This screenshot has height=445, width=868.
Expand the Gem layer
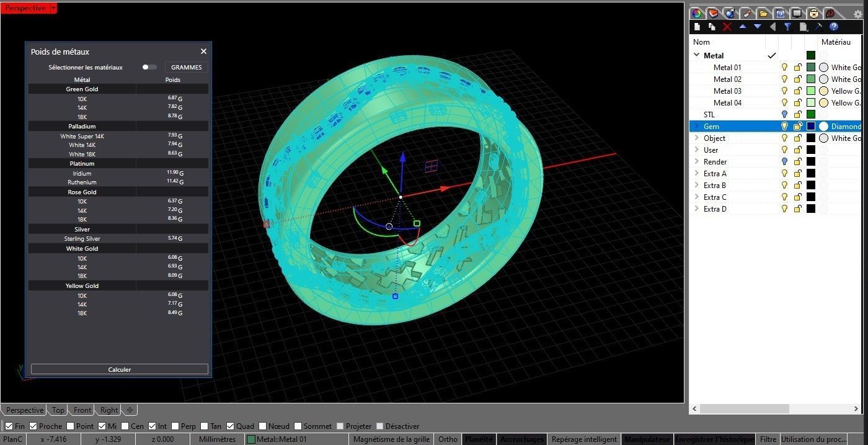[x=696, y=126]
